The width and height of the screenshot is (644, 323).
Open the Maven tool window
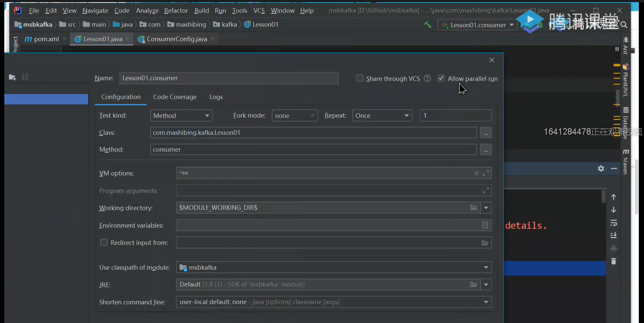click(625, 161)
